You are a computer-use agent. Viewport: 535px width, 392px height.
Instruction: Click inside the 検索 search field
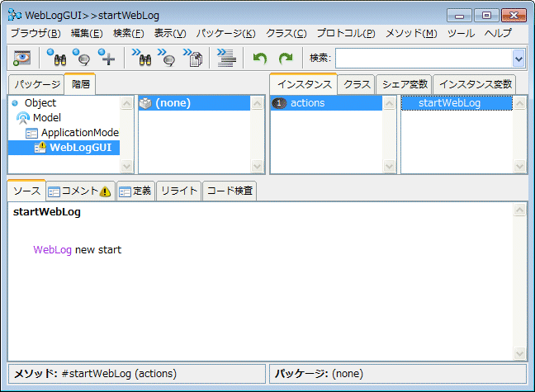click(423, 58)
